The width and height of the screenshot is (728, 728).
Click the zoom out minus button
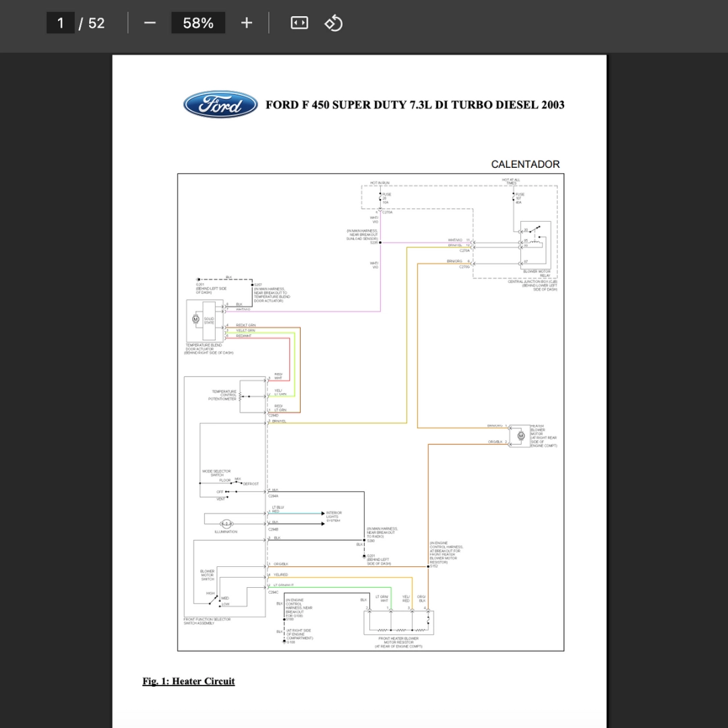150,23
